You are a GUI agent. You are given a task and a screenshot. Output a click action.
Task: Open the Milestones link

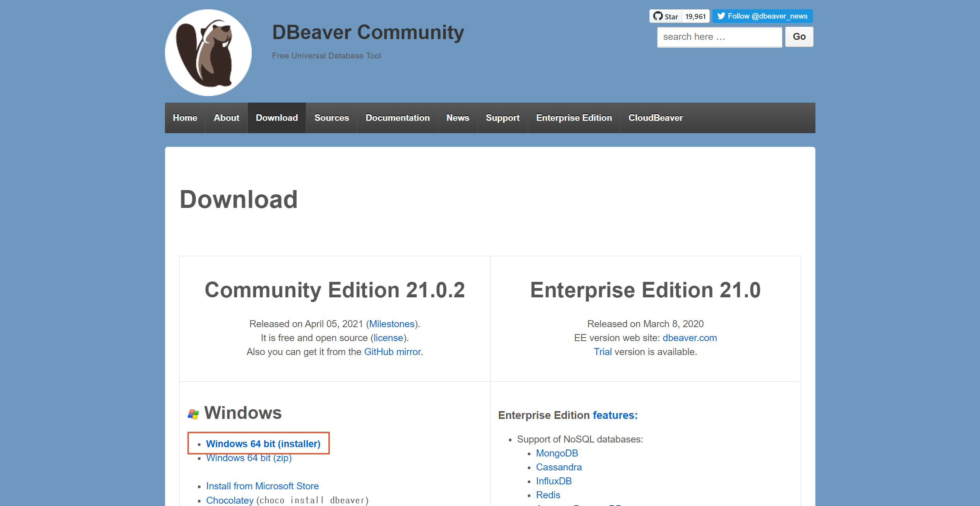(391, 324)
